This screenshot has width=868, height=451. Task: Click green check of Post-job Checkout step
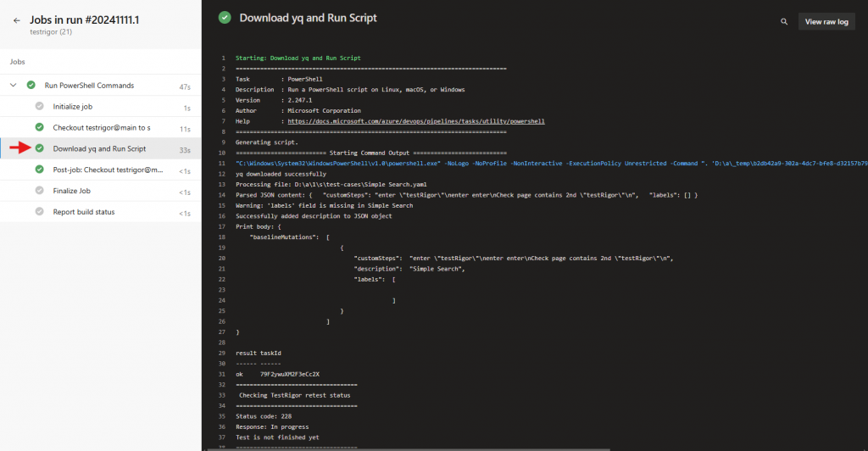coord(39,170)
